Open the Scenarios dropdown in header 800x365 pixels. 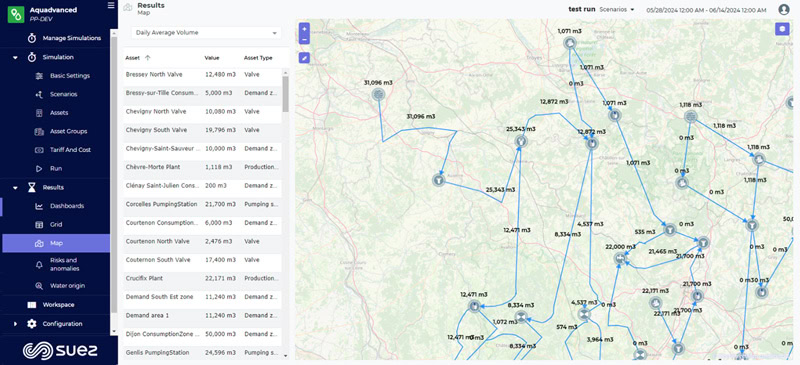tap(616, 10)
